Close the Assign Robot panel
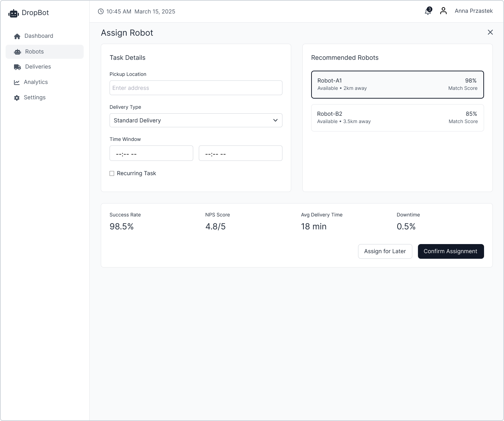The image size is (504, 421). (490, 32)
